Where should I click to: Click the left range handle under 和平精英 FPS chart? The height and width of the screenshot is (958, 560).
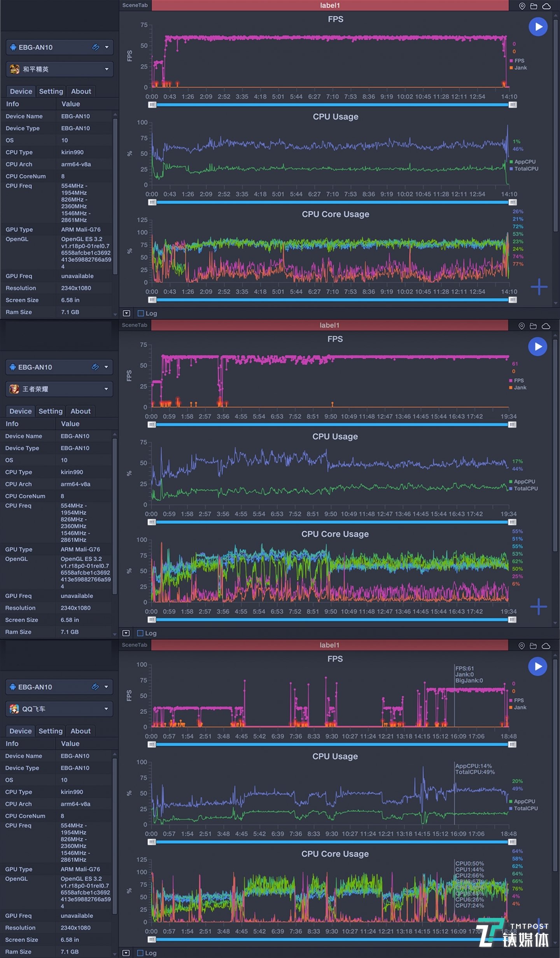point(152,105)
